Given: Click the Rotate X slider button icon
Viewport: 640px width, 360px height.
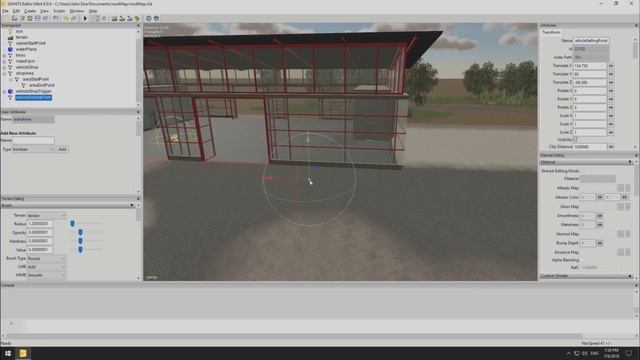Looking at the screenshot, I should [611, 91].
